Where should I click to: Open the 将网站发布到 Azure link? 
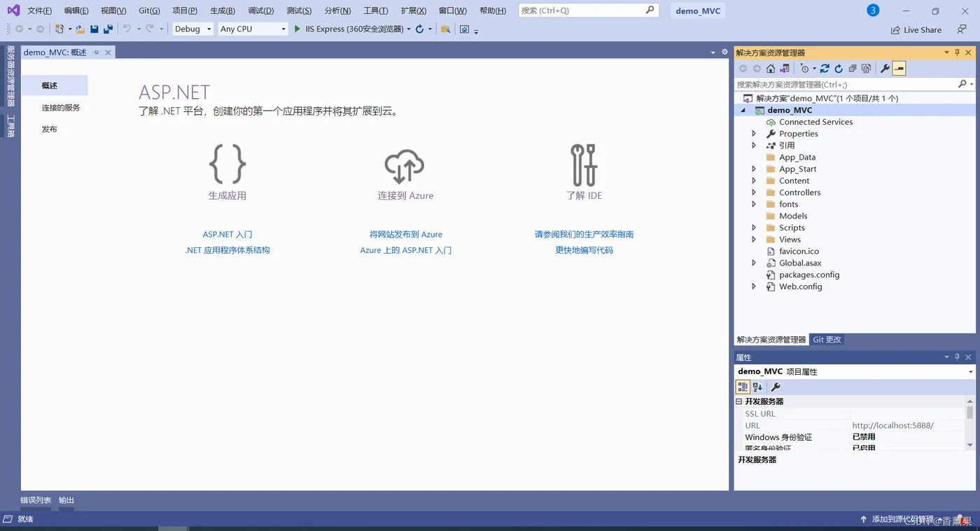click(406, 235)
